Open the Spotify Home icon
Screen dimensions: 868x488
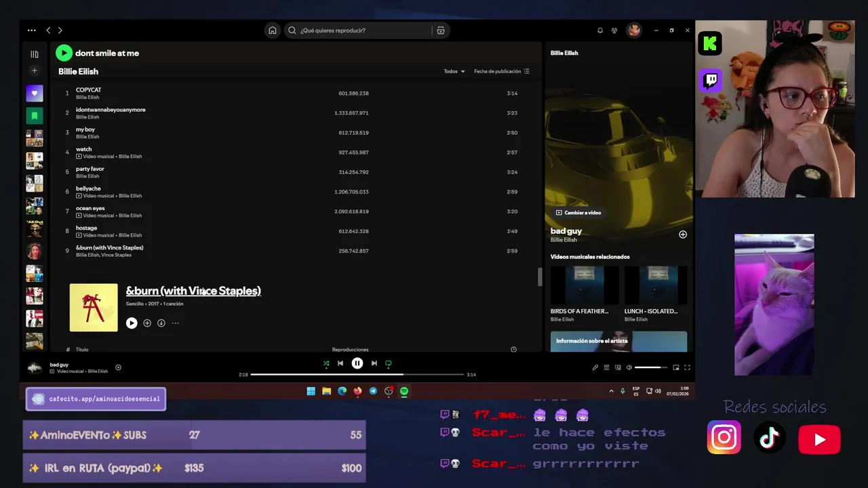click(x=272, y=30)
